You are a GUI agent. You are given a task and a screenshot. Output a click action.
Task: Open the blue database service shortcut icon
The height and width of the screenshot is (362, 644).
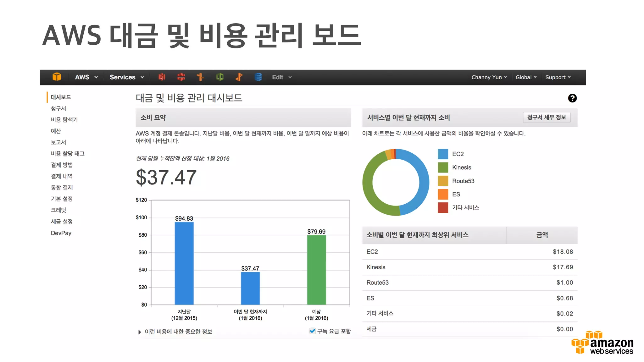click(258, 77)
